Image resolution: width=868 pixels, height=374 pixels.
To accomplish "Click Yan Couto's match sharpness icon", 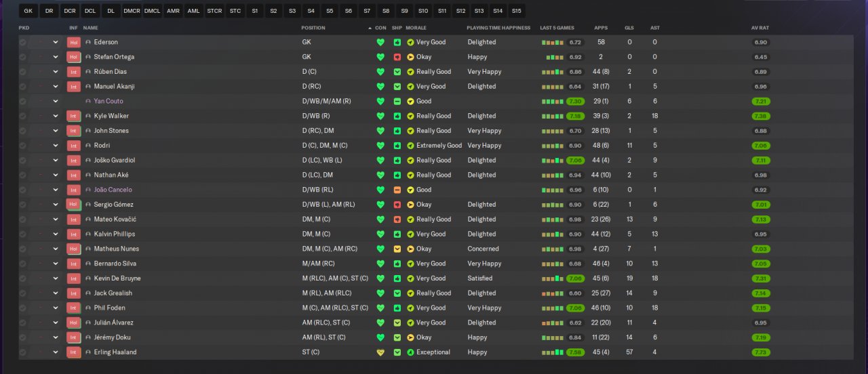I will point(397,101).
